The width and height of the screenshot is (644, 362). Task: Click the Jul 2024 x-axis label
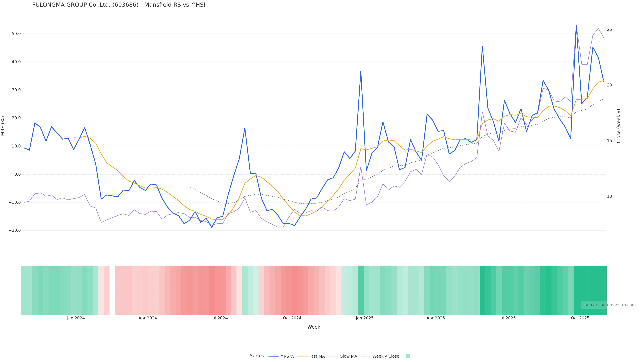[x=219, y=318]
